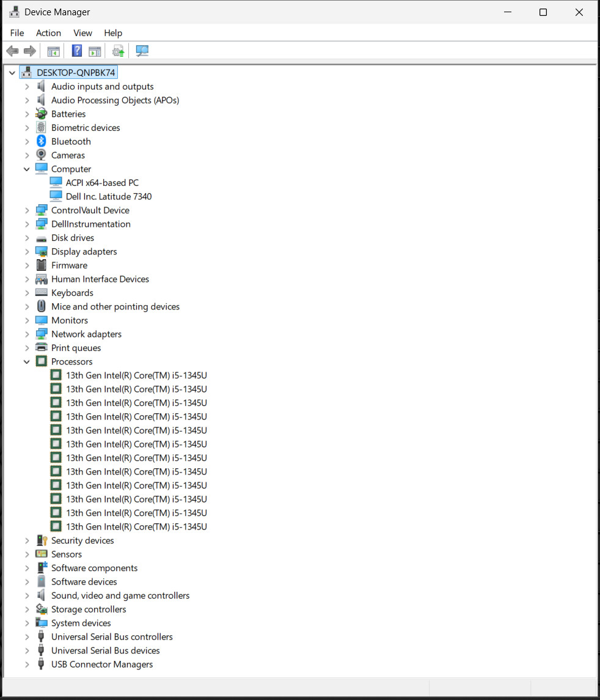Click Scan for hardware changes icon
The image size is (600, 700).
point(142,51)
